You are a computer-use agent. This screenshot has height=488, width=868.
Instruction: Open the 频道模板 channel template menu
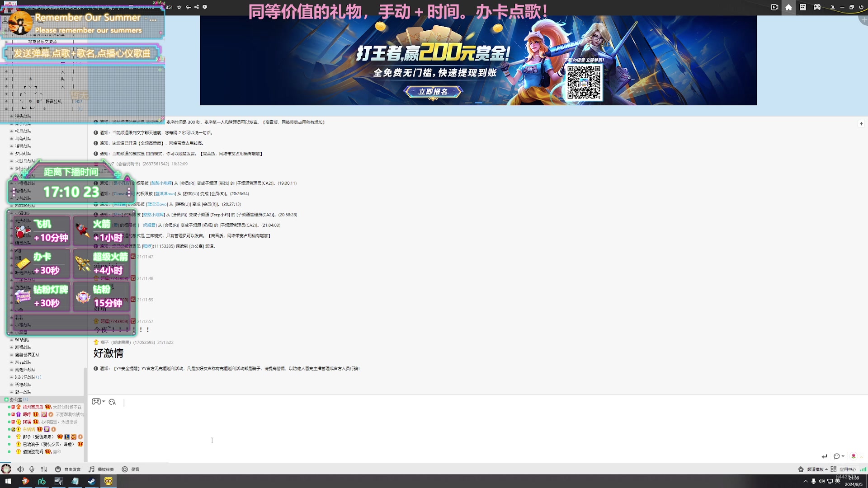coord(813,469)
